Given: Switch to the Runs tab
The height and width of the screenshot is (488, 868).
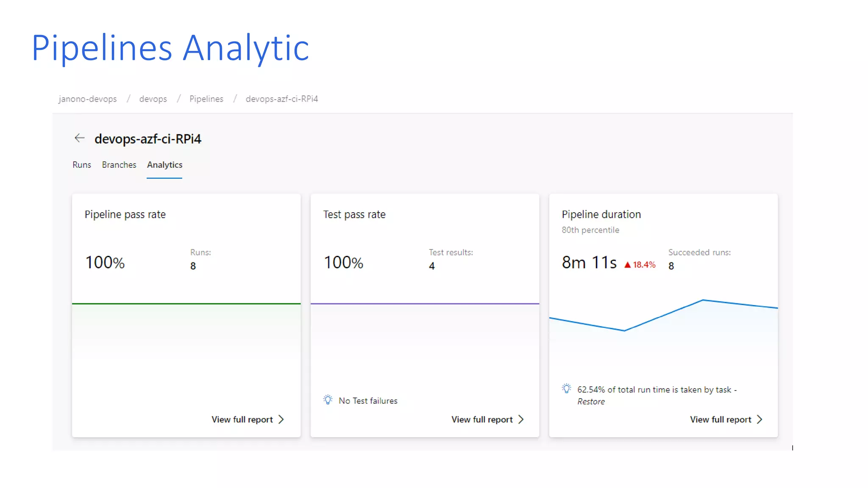Looking at the screenshot, I should coord(81,165).
